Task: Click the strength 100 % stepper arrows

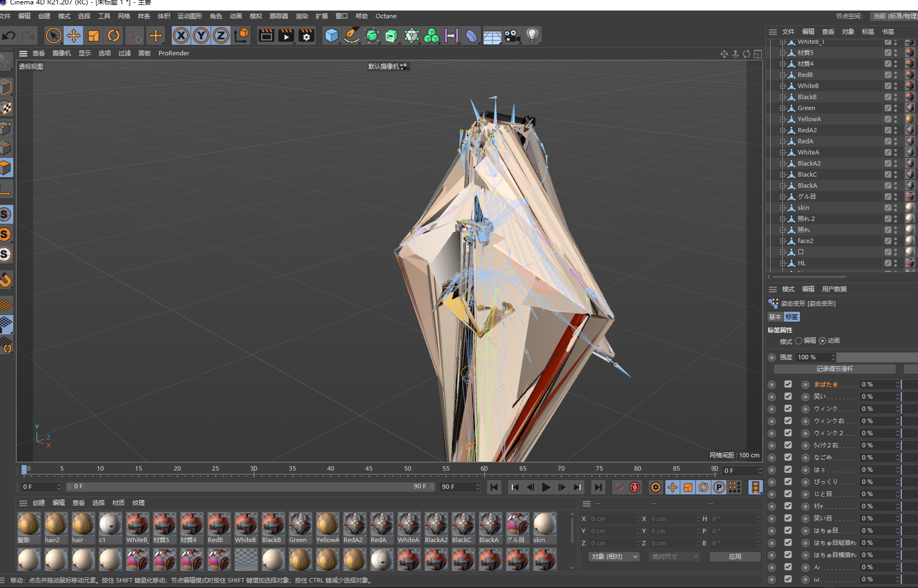Action: pos(833,357)
